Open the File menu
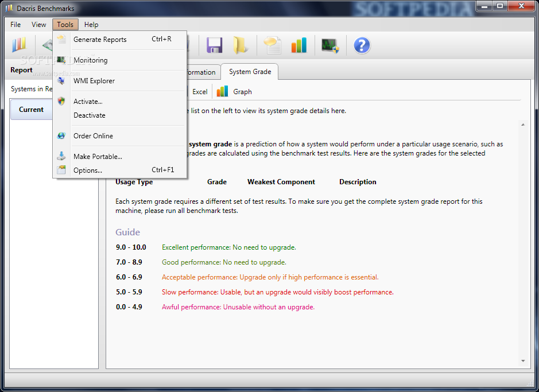The width and height of the screenshot is (539, 392). (15, 25)
